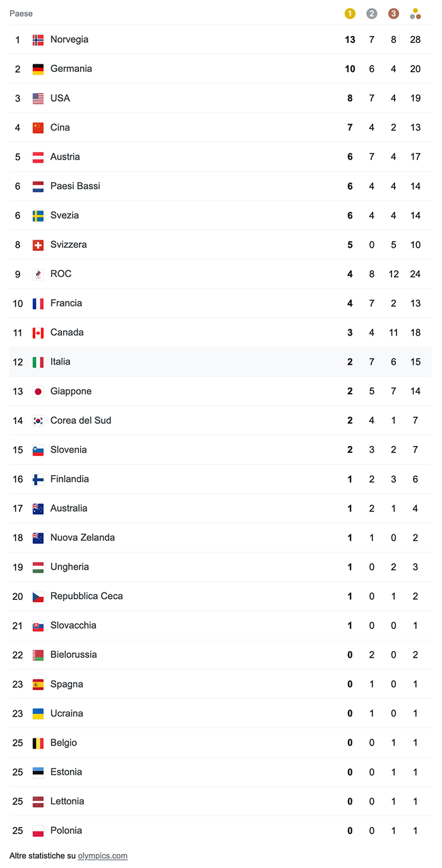Click the Paese column header
Screen dimensions: 442x868
[21, 13]
